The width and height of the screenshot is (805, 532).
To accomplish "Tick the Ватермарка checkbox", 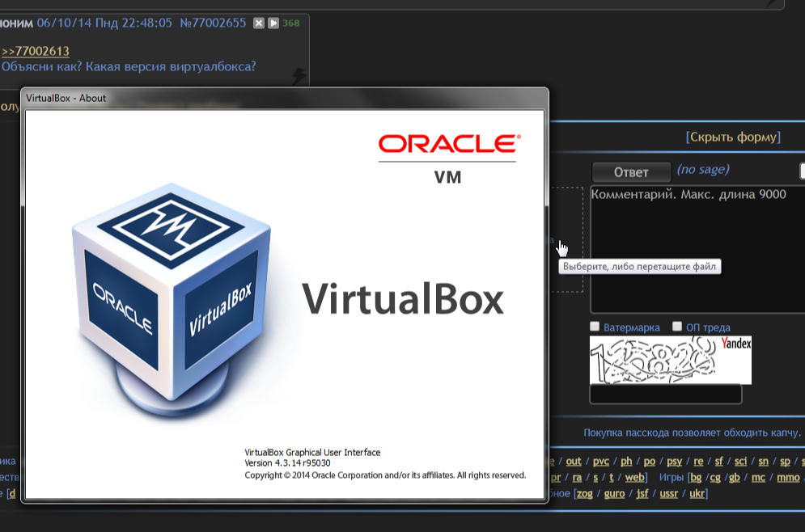I will coord(595,327).
